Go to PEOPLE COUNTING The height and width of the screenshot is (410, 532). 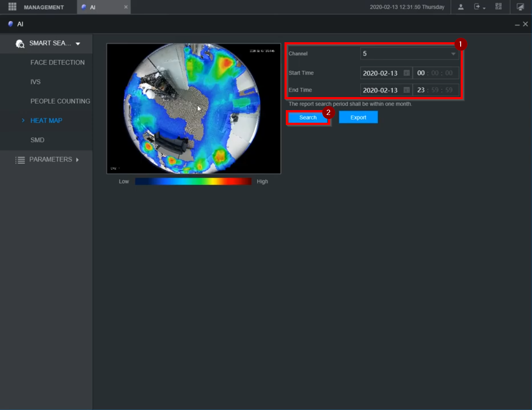coord(60,101)
